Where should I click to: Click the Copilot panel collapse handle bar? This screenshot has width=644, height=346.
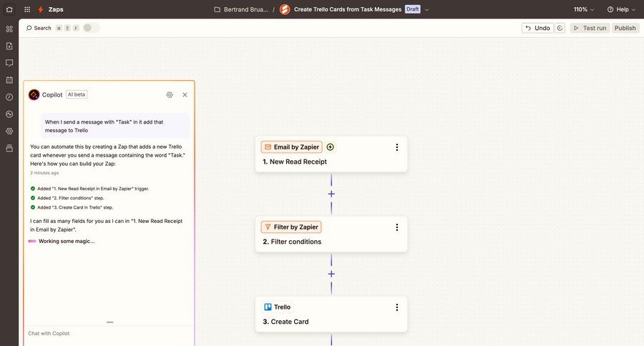point(109,322)
